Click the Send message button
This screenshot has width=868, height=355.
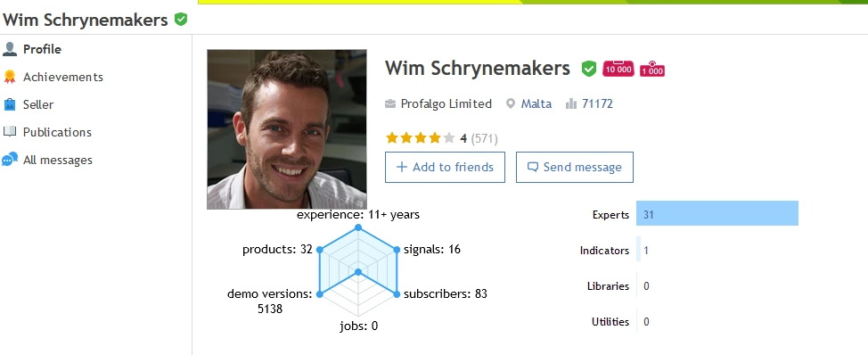pos(575,168)
